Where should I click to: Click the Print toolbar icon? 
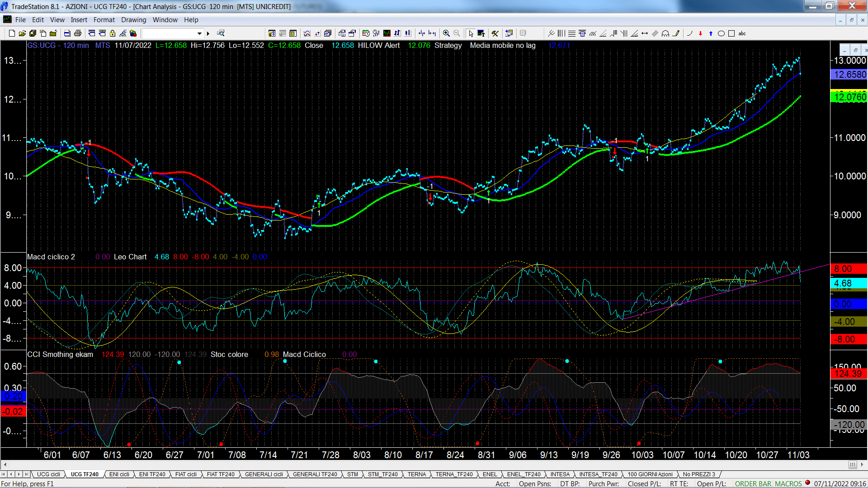[78, 33]
